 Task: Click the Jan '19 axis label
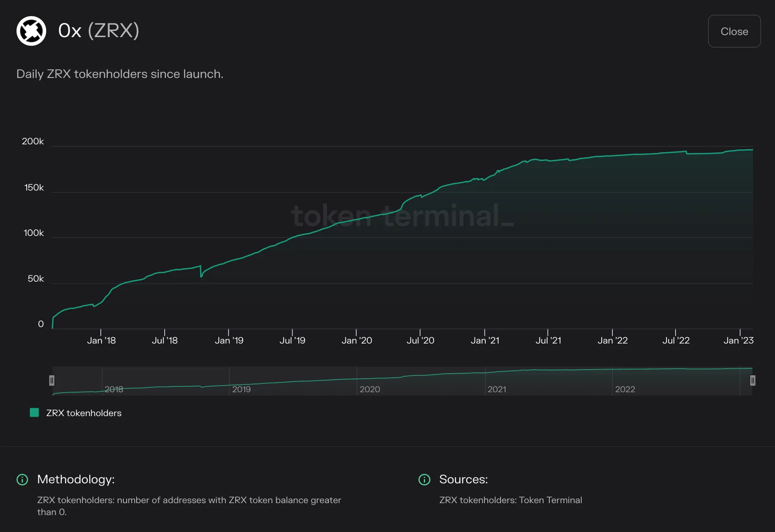(229, 340)
